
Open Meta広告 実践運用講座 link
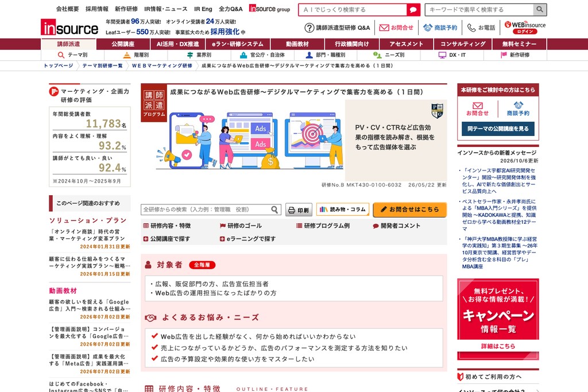(89, 360)
